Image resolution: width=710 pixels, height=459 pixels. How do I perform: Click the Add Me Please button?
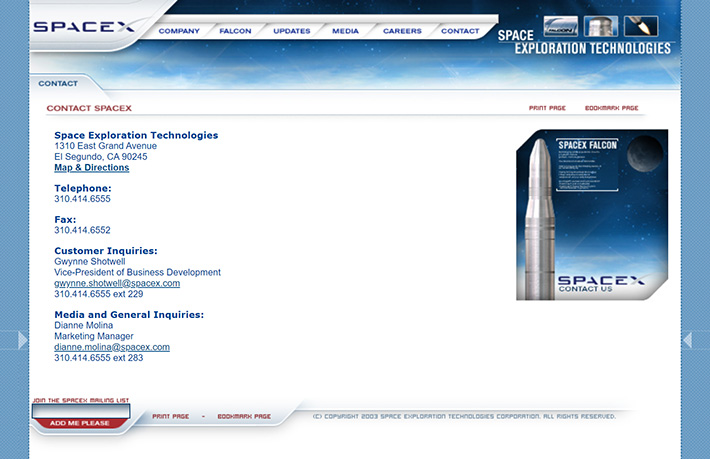pos(80,423)
